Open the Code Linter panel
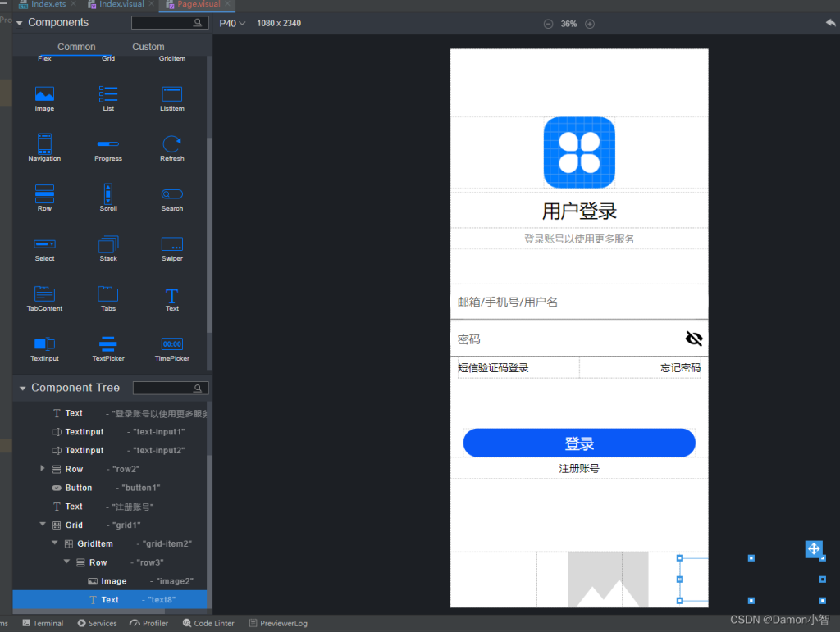This screenshot has width=840, height=632. pos(208,623)
